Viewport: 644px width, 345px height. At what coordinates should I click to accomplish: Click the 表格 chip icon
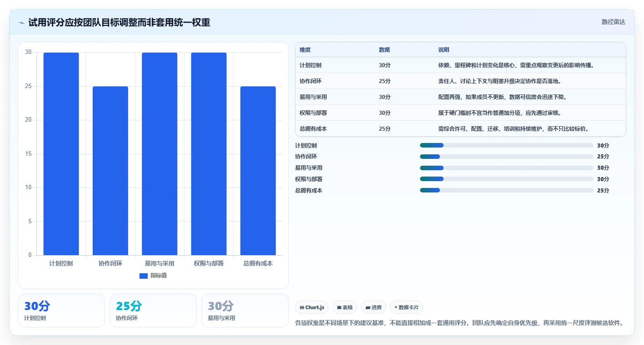pyautogui.click(x=339, y=307)
